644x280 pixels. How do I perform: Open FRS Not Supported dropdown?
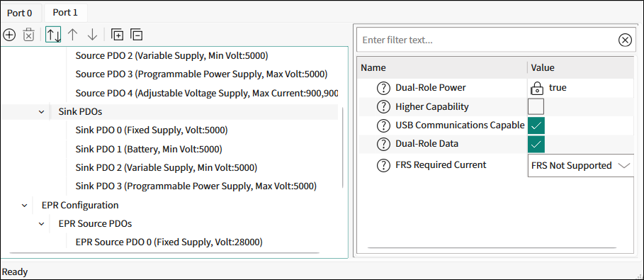tap(581, 166)
